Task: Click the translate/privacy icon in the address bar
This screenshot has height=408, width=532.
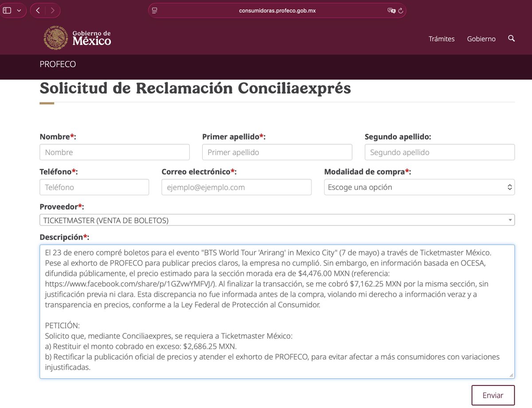Action: pos(391,10)
